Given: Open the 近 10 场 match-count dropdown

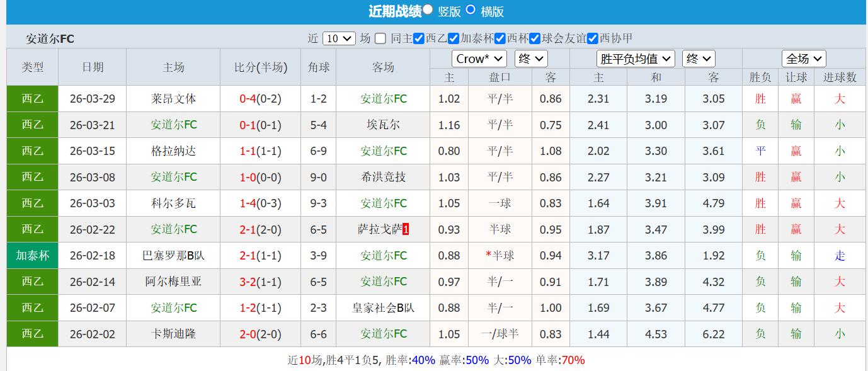Looking at the screenshot, I should click(x=339, y=38).
